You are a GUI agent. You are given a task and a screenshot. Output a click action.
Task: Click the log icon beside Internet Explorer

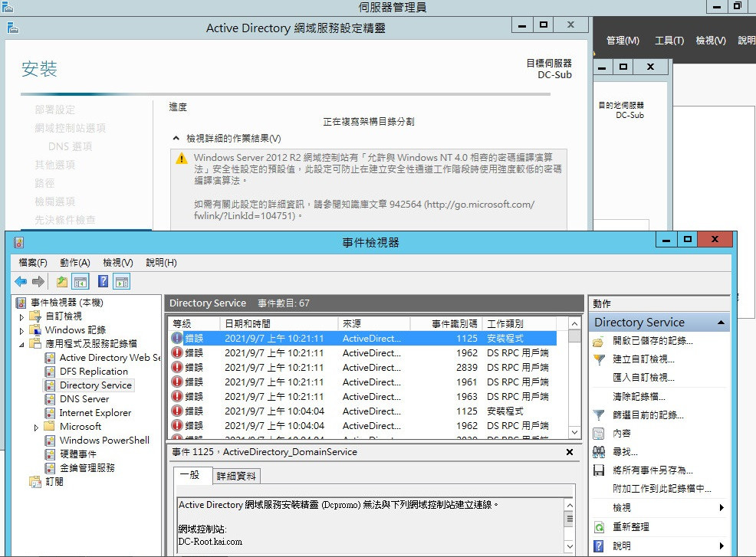tap(50, 413)
